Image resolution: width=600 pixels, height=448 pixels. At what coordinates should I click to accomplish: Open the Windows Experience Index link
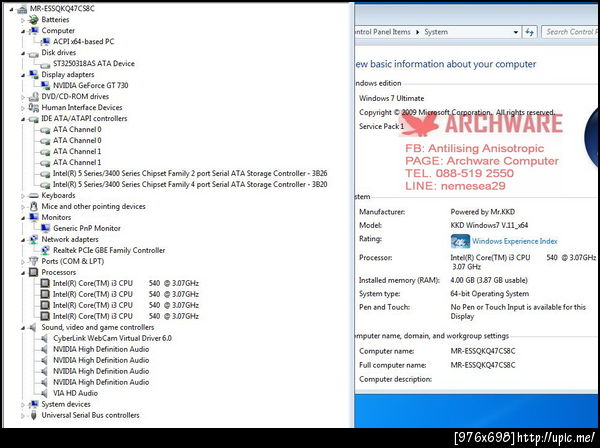point(514,241)
